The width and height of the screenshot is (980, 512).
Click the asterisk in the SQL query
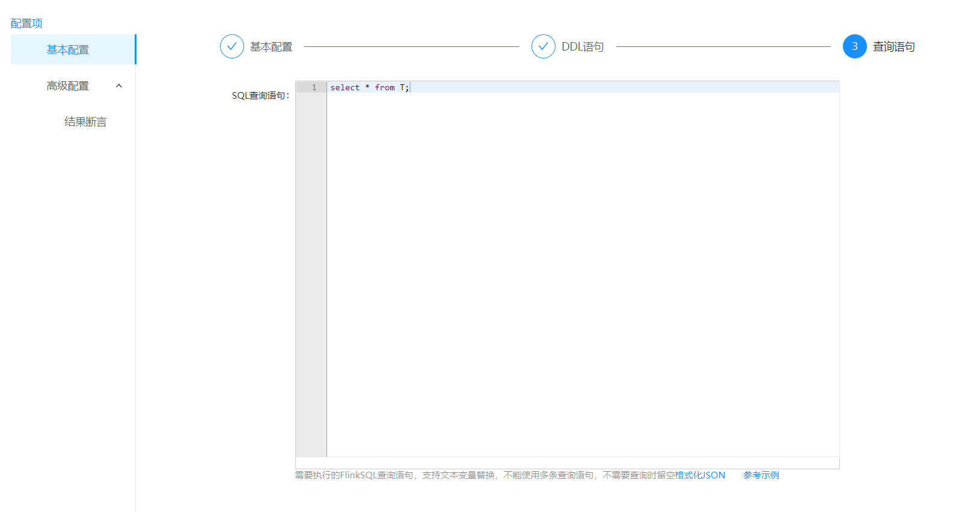click(x=367, y=88)
